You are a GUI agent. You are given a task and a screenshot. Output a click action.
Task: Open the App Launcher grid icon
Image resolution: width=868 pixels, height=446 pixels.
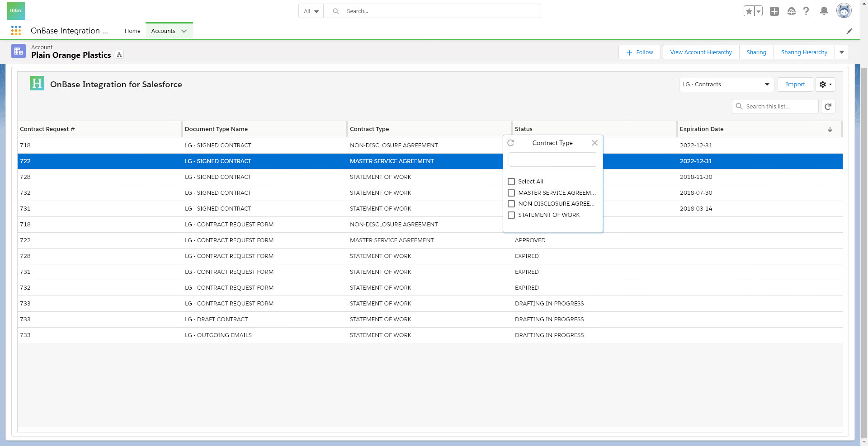(16, 31)
